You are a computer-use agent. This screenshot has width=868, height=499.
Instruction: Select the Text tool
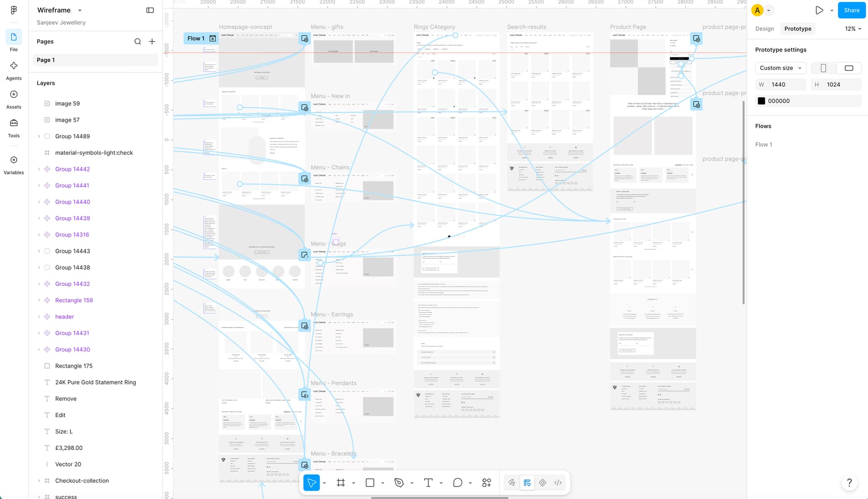pos(428,483)
